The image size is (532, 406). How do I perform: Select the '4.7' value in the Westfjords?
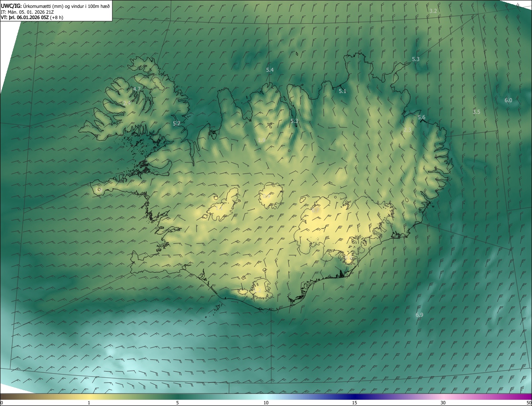[x=137, y=89]
